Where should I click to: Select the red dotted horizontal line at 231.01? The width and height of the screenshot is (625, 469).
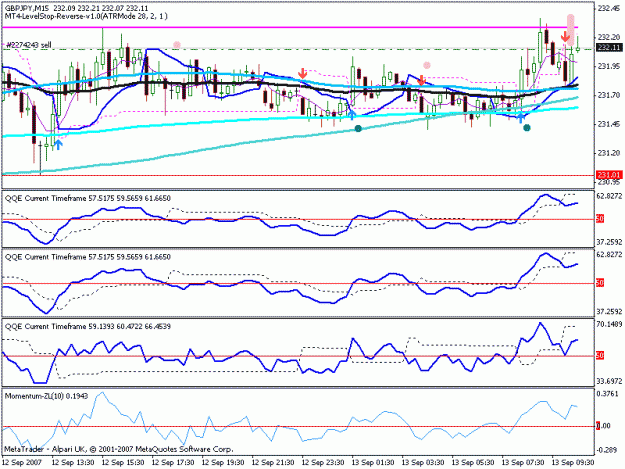pyautogui.click(x=298, y=175)
